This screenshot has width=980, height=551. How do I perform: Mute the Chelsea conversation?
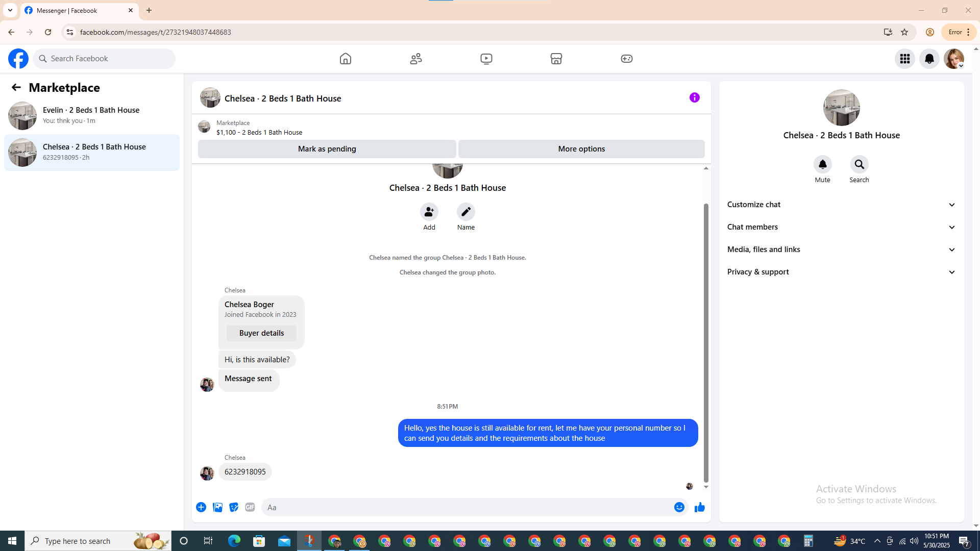pyautogui.click(x=823, y=164)
